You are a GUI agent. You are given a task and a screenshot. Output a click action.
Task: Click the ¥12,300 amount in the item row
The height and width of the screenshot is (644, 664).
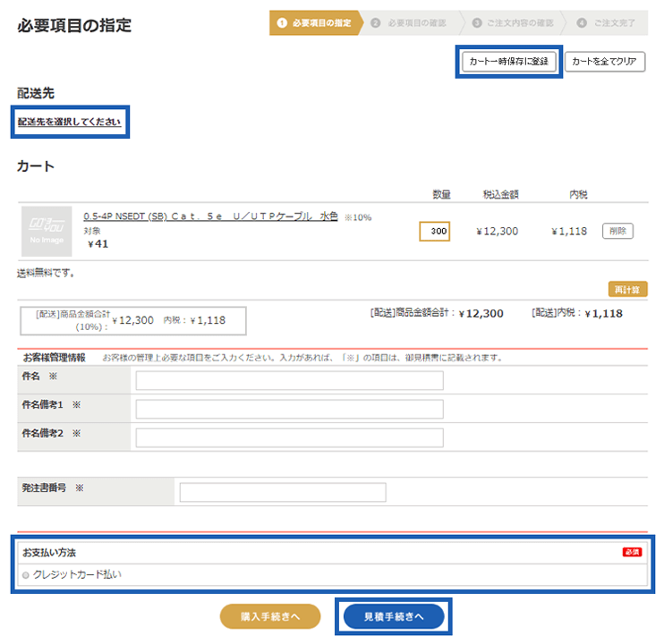point(498,232)
